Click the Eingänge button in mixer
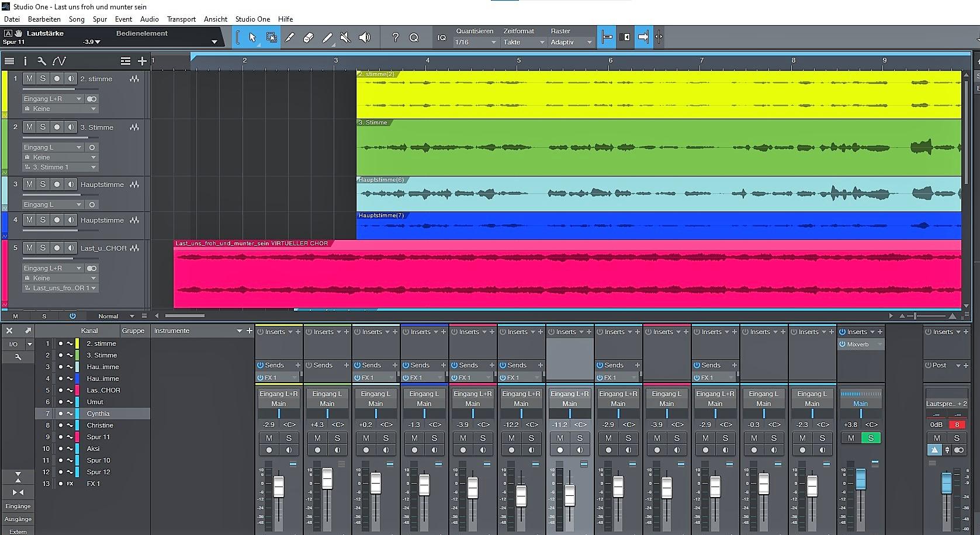Screen dimensions: 980x535 [x=18, y=506]
